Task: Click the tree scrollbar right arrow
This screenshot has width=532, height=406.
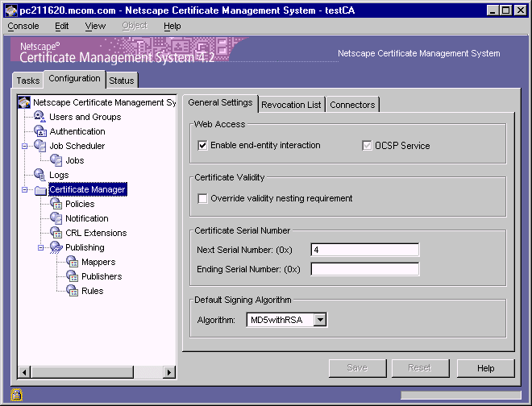Action: coord(168,372)
